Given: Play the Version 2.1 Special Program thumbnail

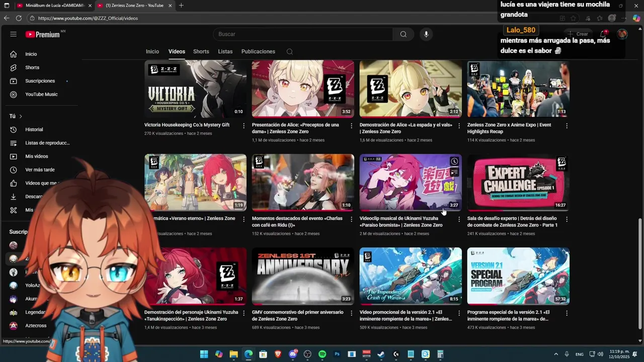Looking at the screenshot, I should point(518,276).
